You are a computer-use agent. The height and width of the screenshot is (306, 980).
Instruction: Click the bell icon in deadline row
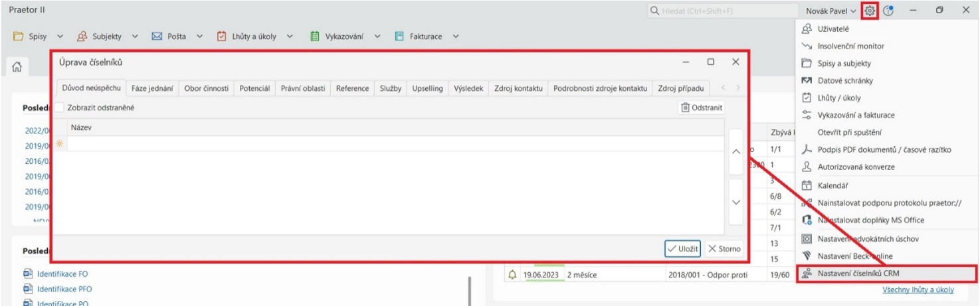[x=512, y=275]
